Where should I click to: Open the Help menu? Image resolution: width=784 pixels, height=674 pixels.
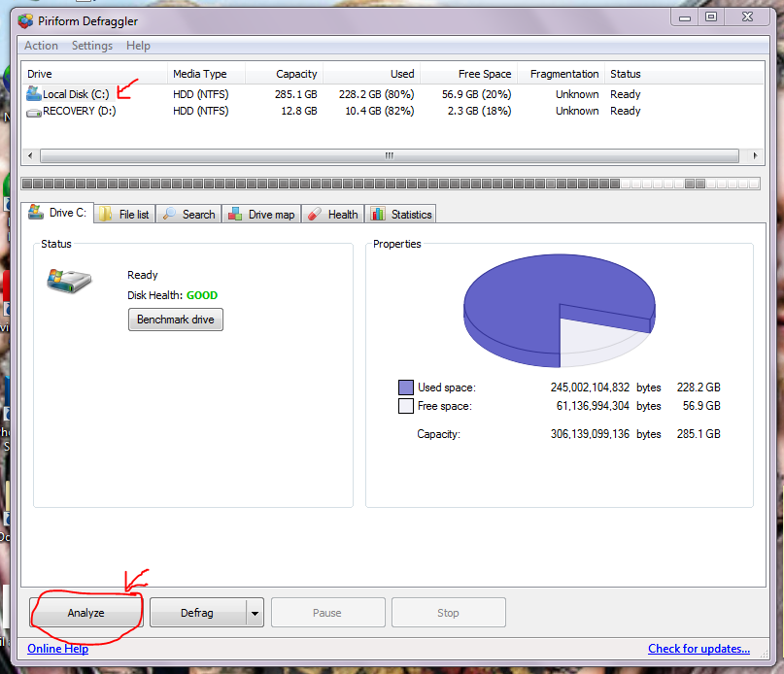[138, 46]
